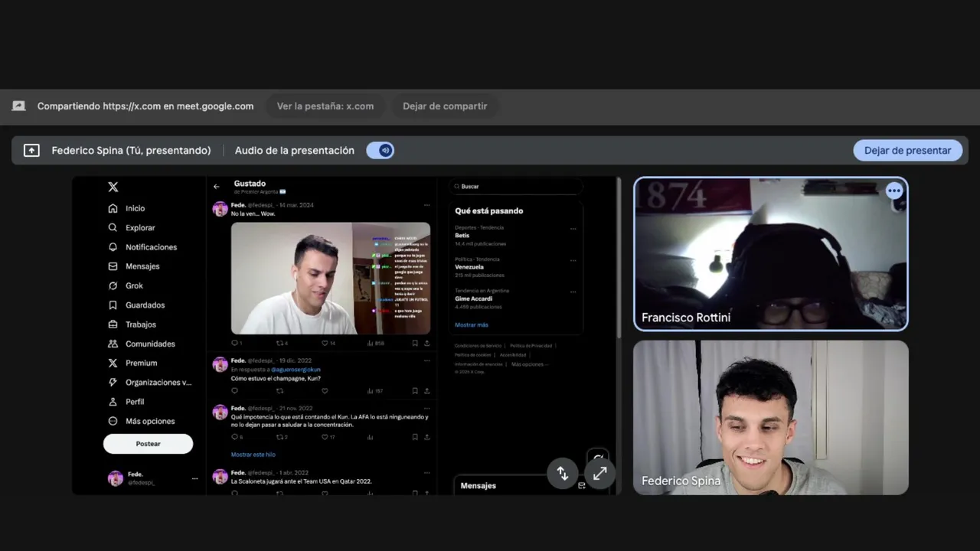
Task: Bookmark the 'No la ven' post
Action: 415,343
